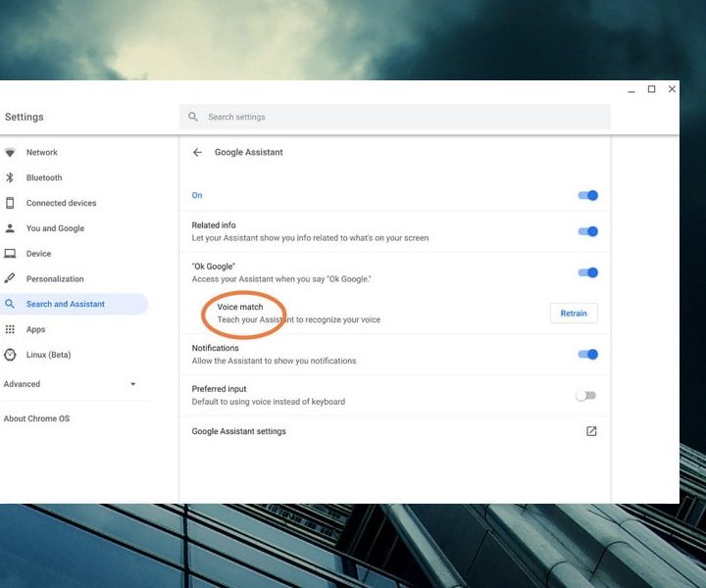Select the Connected devices phone icon

coord(10,203)
